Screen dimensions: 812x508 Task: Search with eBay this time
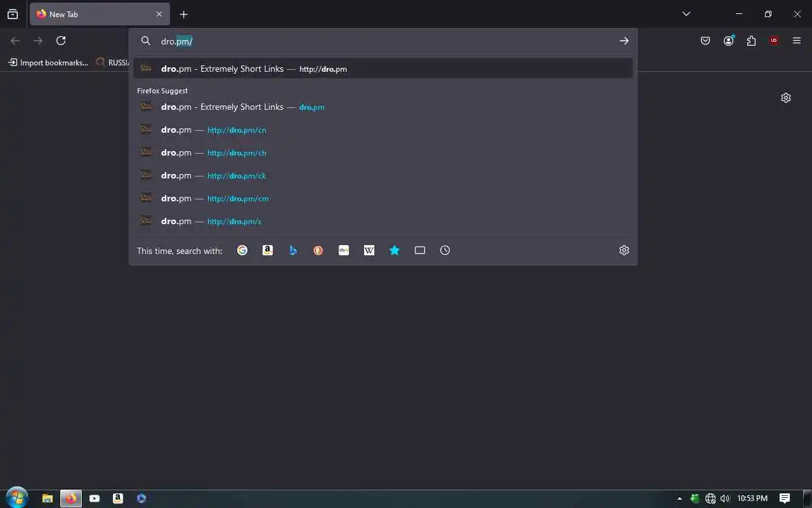[344, 250]
